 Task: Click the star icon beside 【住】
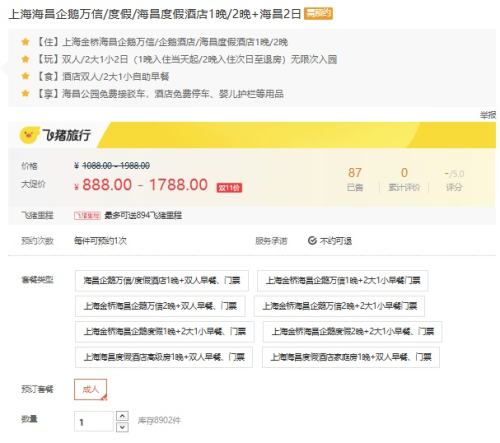click(25, 42)
